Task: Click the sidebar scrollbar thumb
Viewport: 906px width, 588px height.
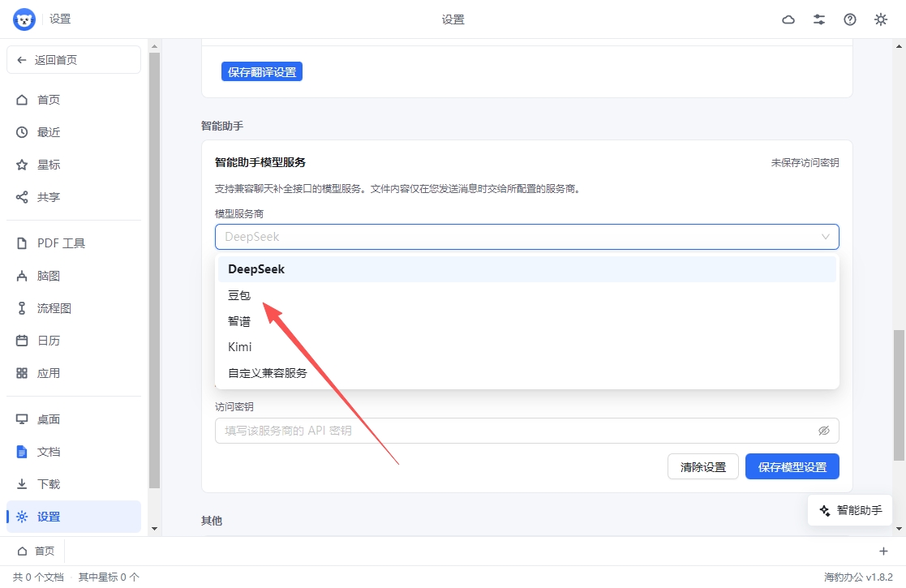Action: point(154,271)
